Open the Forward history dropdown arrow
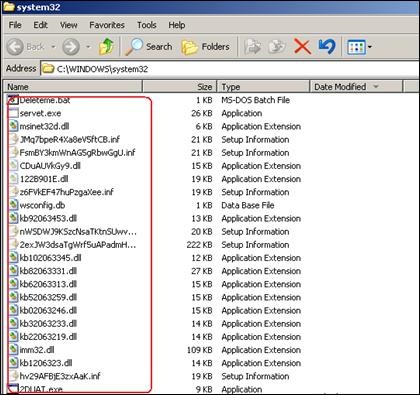Screen dimensions: 420x395 [x=88, y=47]
